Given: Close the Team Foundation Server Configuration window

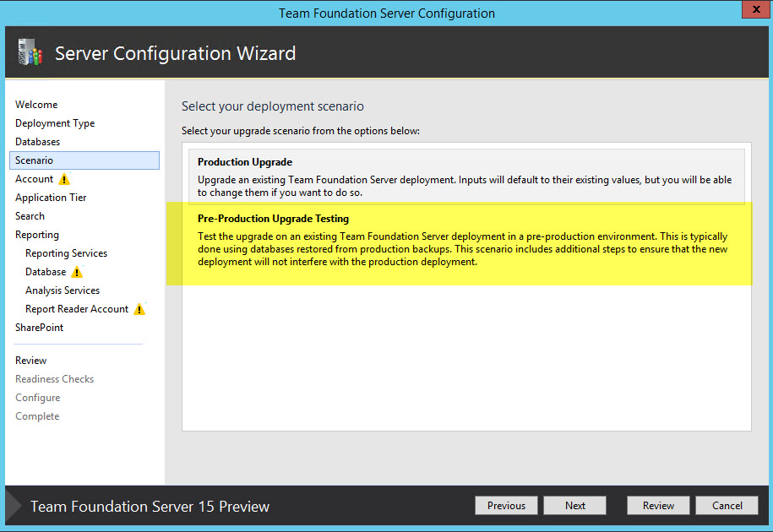Looking at the screenshot, I should click(756, 10).
